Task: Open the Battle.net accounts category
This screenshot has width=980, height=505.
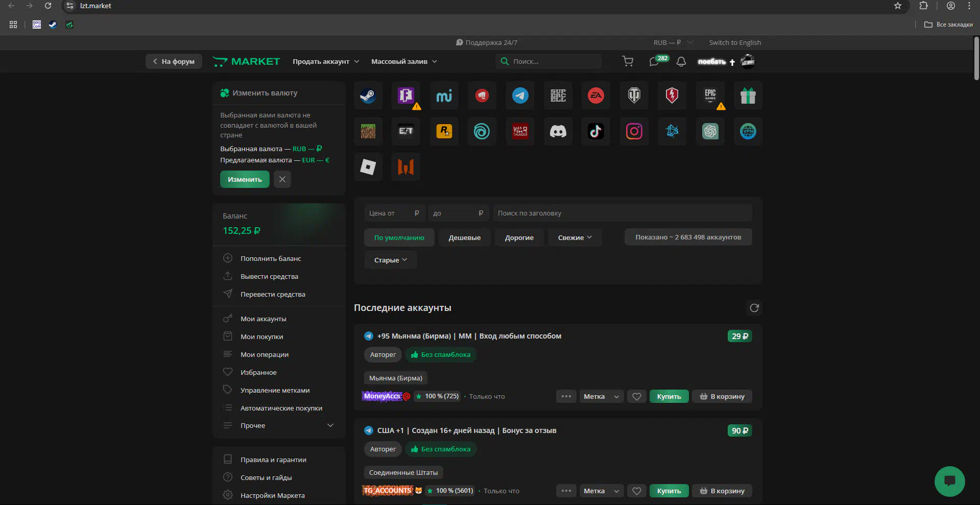Action: tap(672, 131)
